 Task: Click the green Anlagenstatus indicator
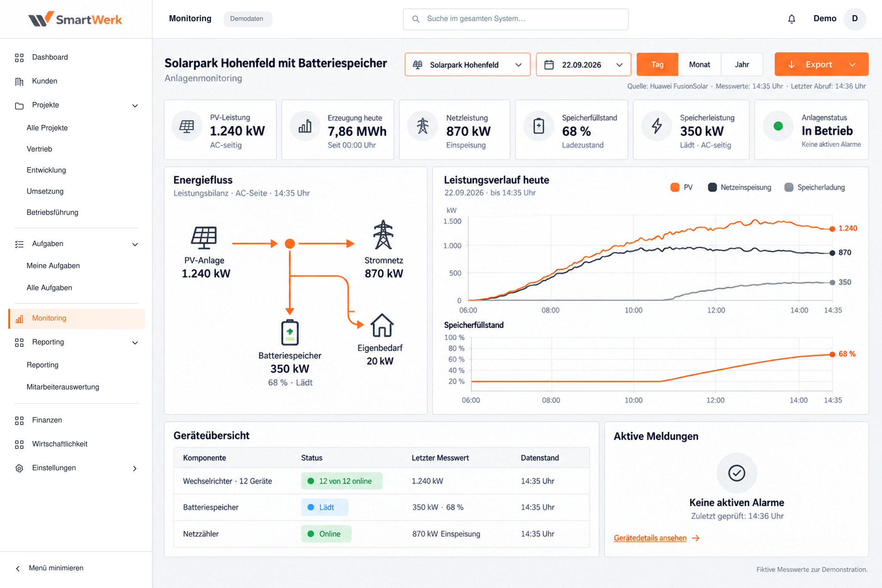click(778, 126)
